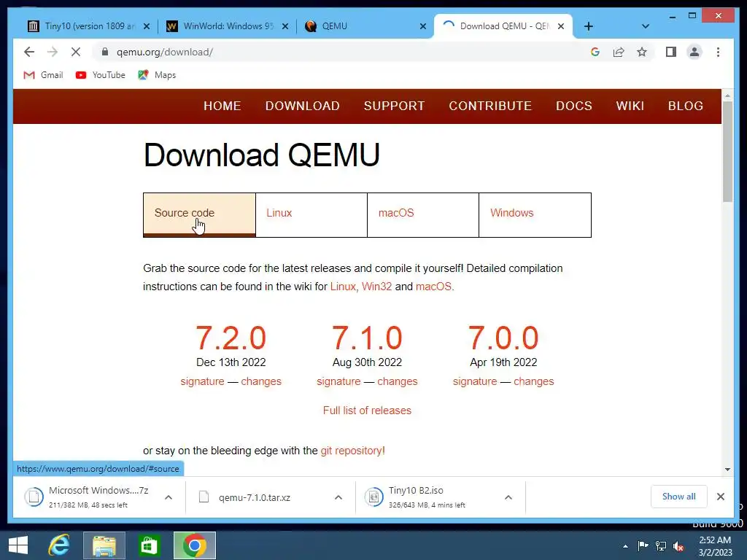Viewport: 747px width, 560px height.
Task: Select the macOS download tab
Action: coord(423,215)
